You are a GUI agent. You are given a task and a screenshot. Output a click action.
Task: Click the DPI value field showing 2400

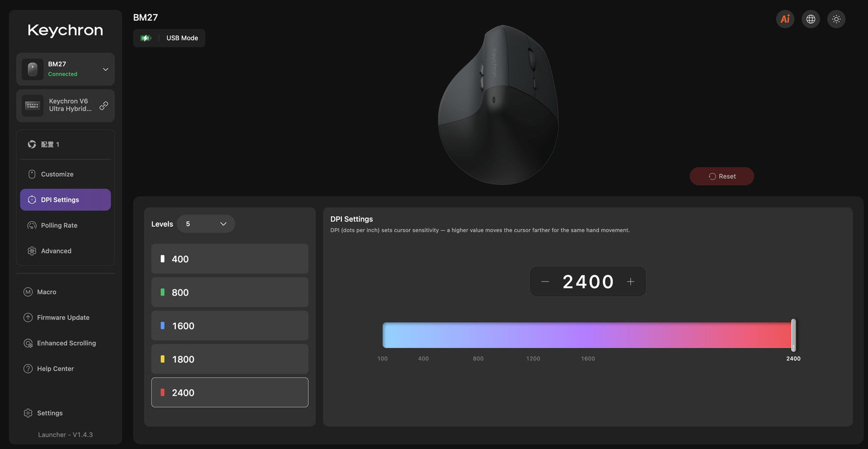coord(588,282)
